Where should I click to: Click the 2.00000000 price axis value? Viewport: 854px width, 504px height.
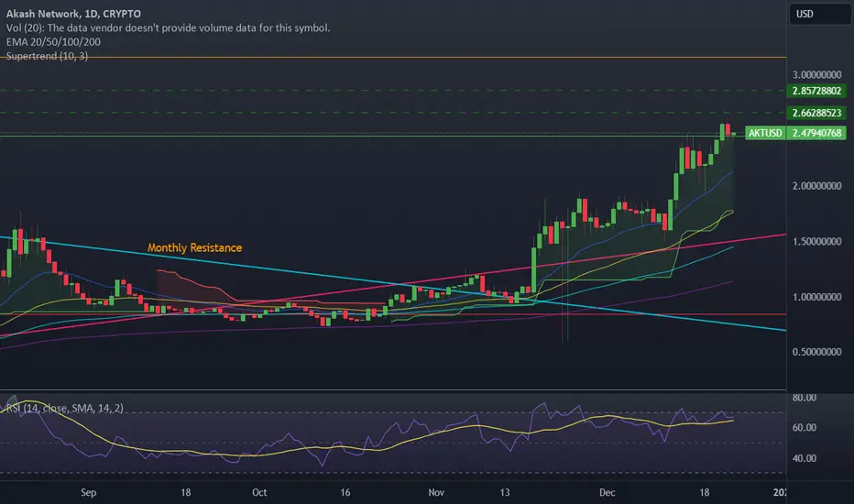pos(816,186)
